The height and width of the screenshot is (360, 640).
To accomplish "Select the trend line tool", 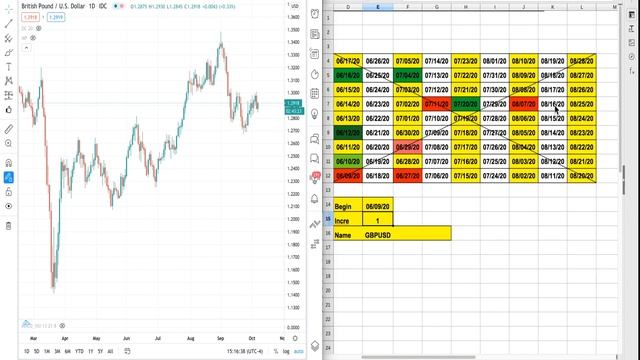I will (9, 24).
